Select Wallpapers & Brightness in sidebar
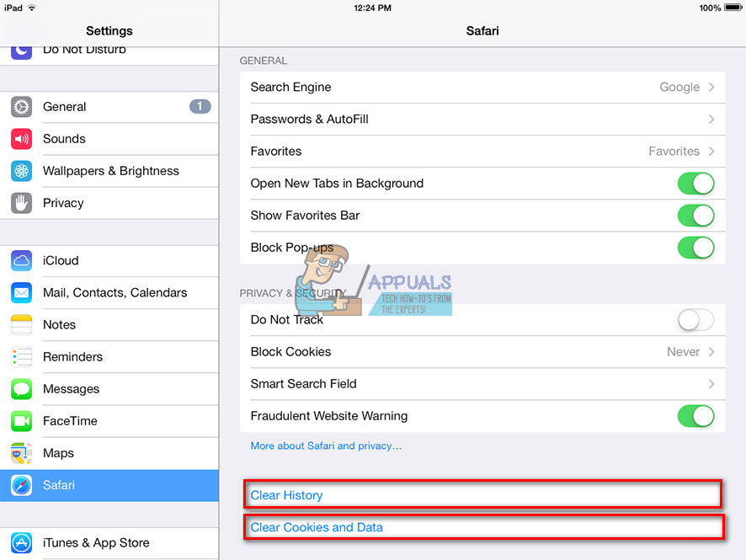 point(109,171)
